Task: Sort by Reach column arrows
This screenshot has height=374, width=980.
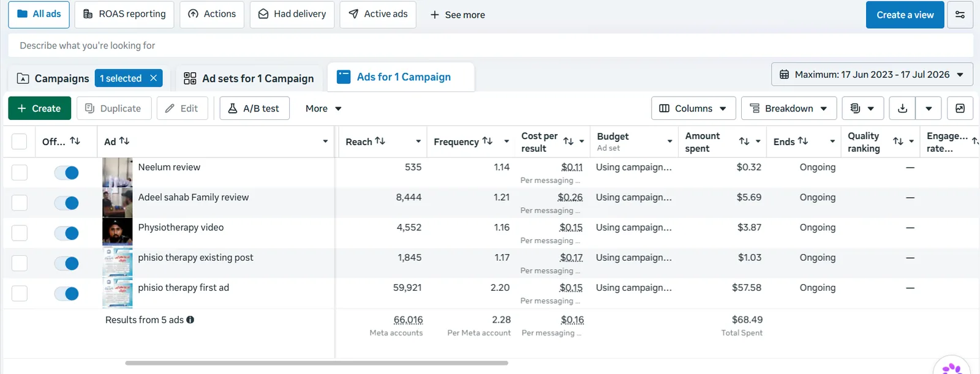Action: tap(380, 141)
